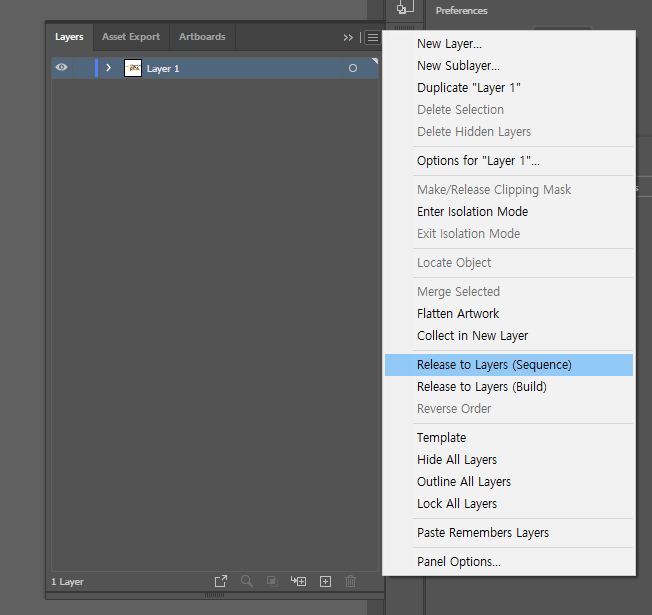
Task: Choose Lock All Layers
Action: (509, 504)
